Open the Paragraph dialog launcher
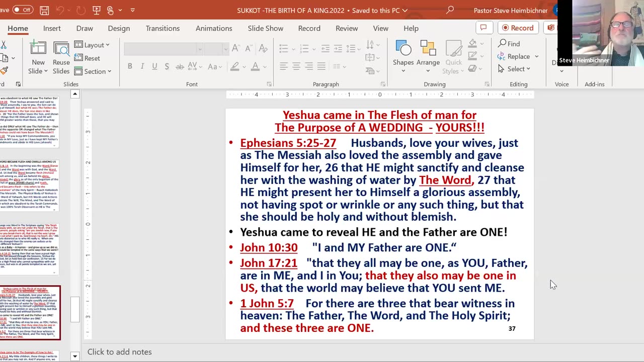 (383, 84)
